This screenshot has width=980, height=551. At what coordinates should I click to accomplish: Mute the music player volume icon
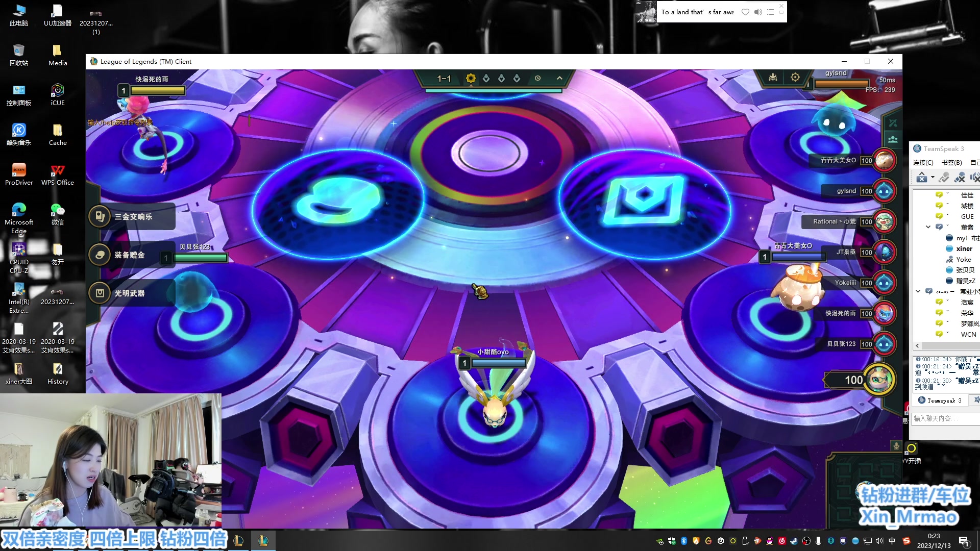(758, 12)
